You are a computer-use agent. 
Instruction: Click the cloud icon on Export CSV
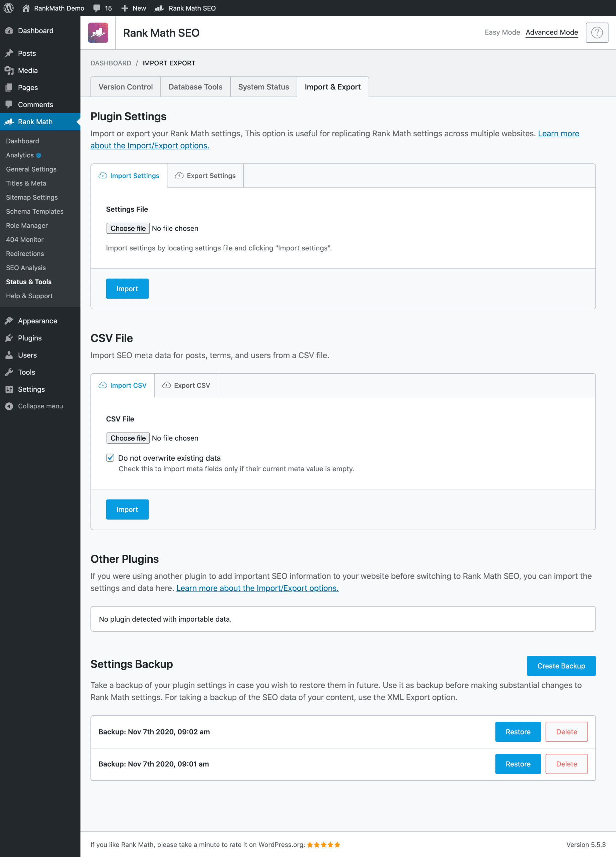[x=166, y=385]
